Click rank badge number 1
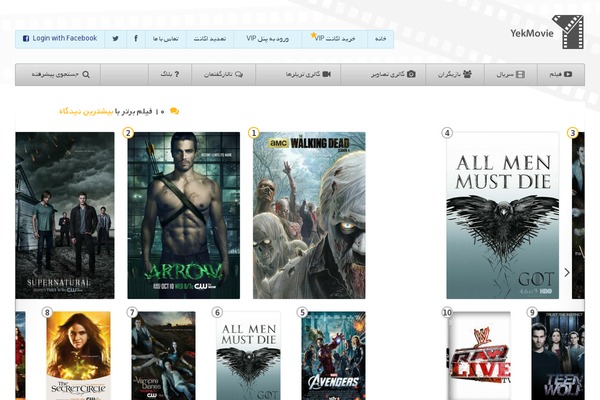Screen dimensions: 600x400 253,133
